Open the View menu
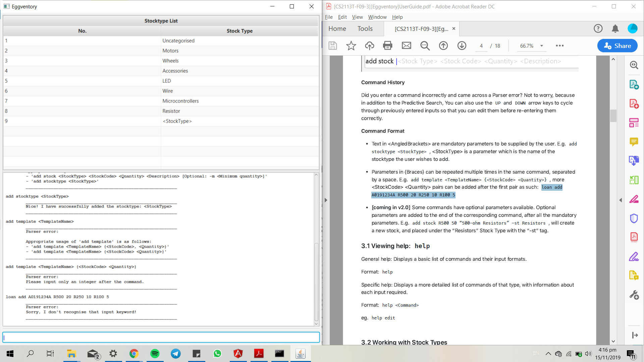This screenshot has width=644, height=362. (357, 17)
